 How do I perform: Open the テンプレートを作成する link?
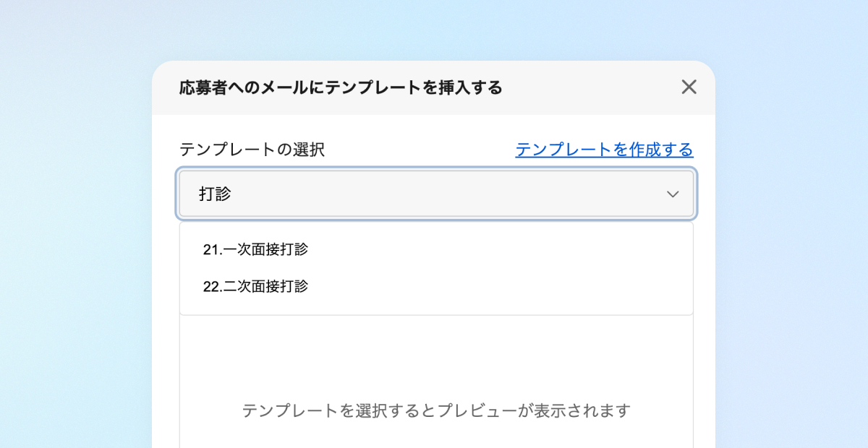tap(604, 150)
